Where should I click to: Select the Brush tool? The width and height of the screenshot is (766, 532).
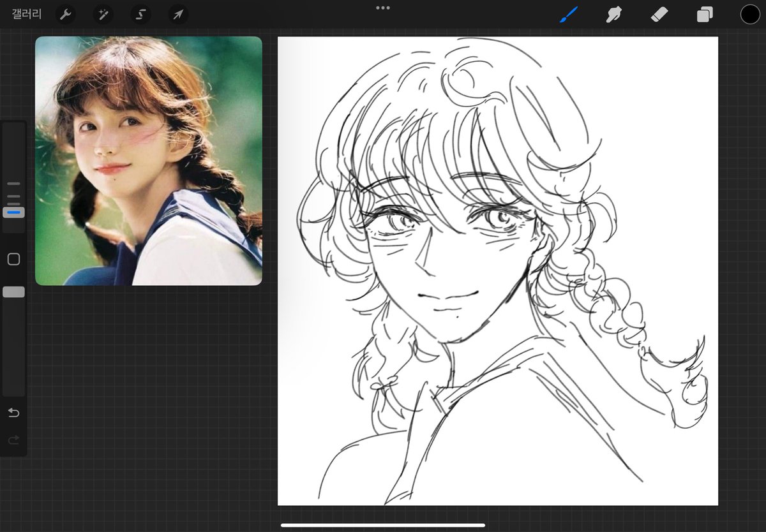coord(568,14)
